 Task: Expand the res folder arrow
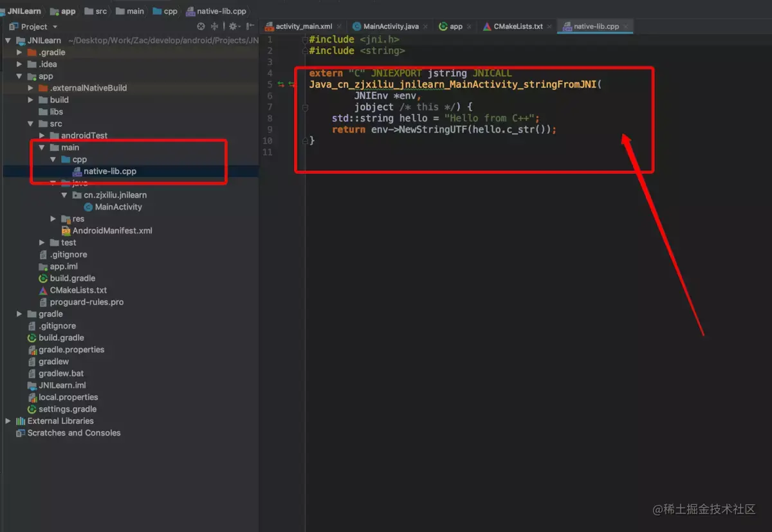(53, 219)
